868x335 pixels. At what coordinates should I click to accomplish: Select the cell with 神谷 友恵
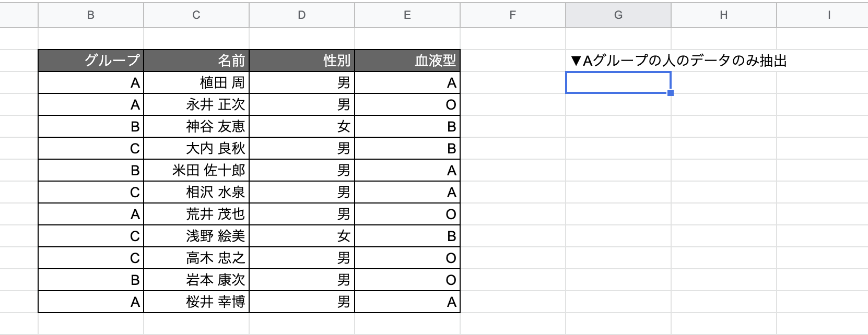point(196,127)
